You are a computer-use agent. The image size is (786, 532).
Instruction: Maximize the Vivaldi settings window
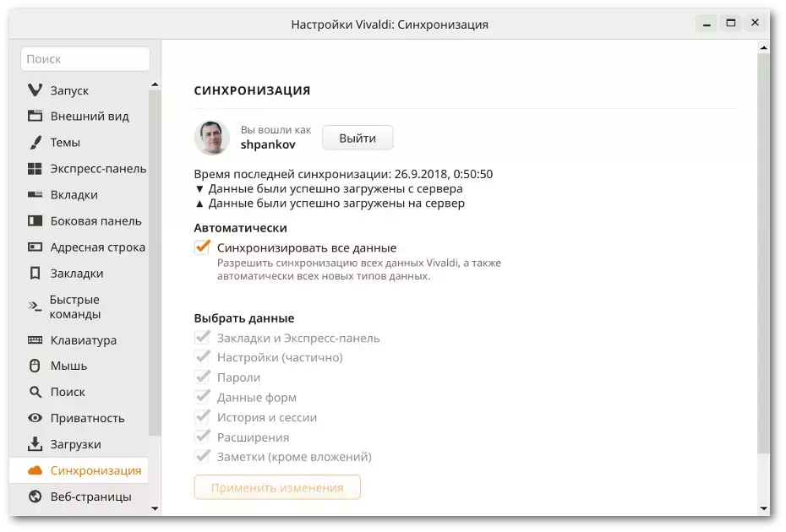point(731,24)
